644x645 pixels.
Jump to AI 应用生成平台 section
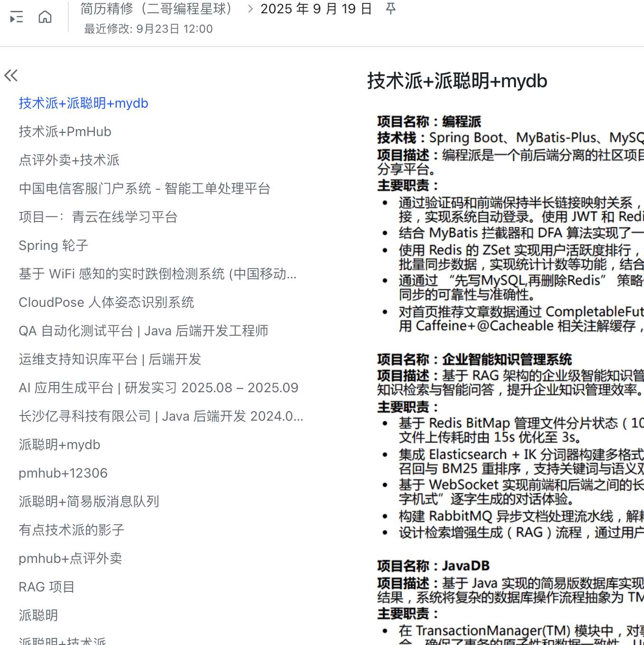click(x=158, y=388)
